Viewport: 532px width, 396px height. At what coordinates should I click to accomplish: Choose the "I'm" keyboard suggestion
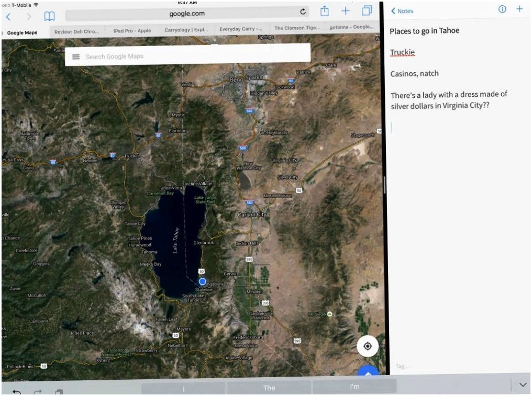(354, 386)
